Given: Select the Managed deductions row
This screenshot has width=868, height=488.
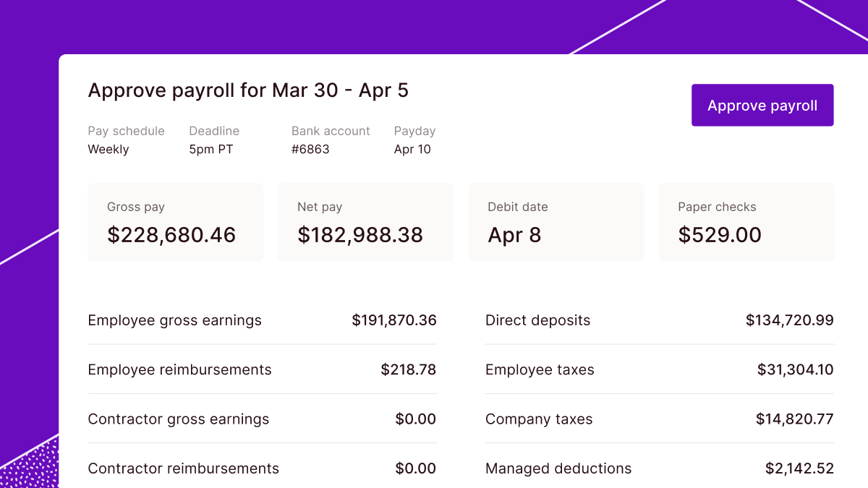Looking at the screenshot, I should click(659, 468).
